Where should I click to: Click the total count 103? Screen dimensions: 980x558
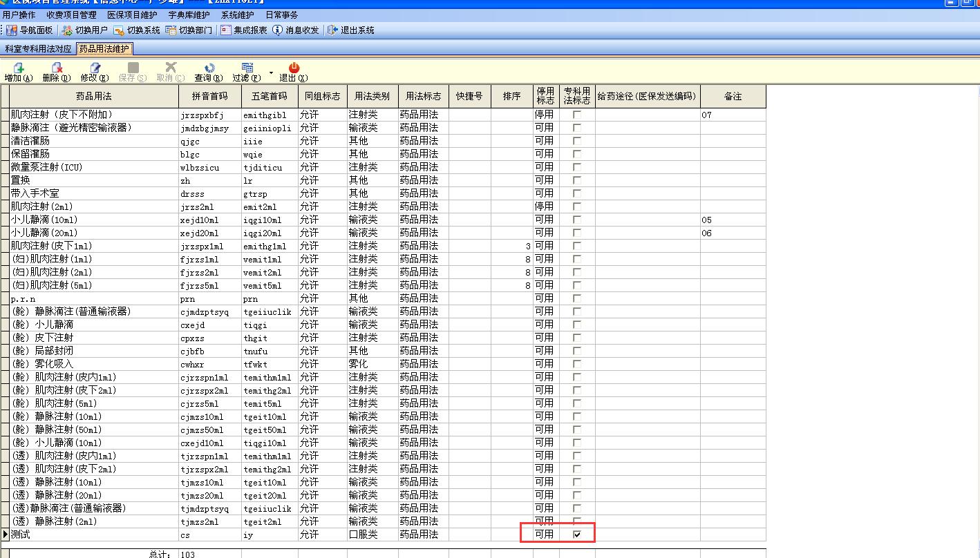[x=188, y=554]
